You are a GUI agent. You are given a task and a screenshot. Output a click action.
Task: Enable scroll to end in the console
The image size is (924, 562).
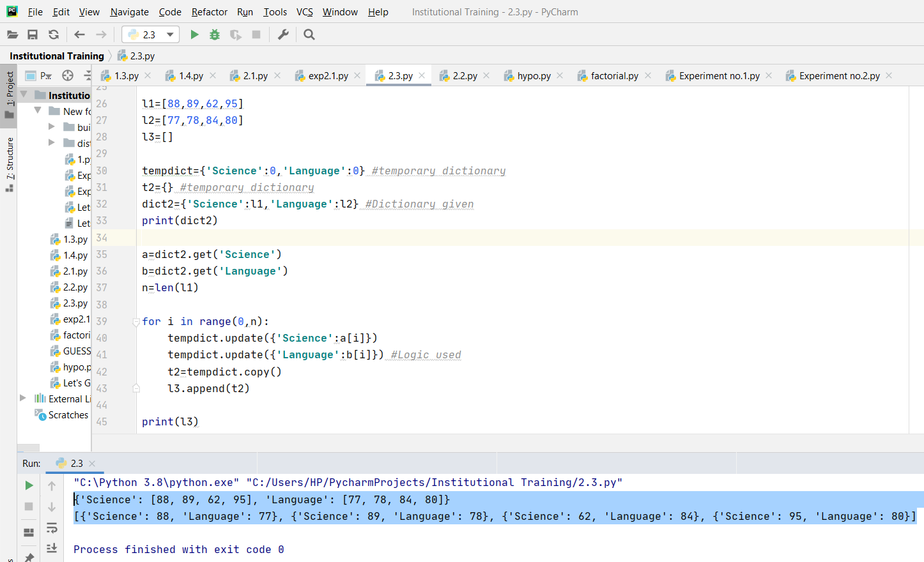point(51,548)
